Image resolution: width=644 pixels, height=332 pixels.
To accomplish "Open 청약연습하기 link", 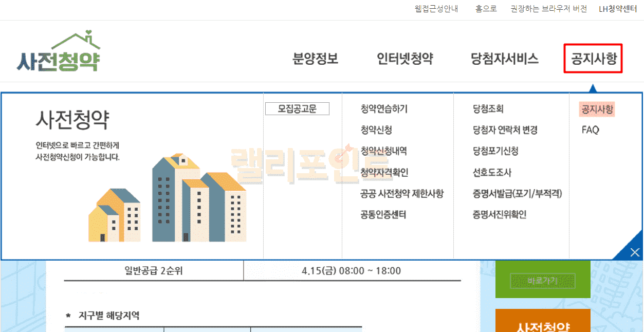I will 384,109.
